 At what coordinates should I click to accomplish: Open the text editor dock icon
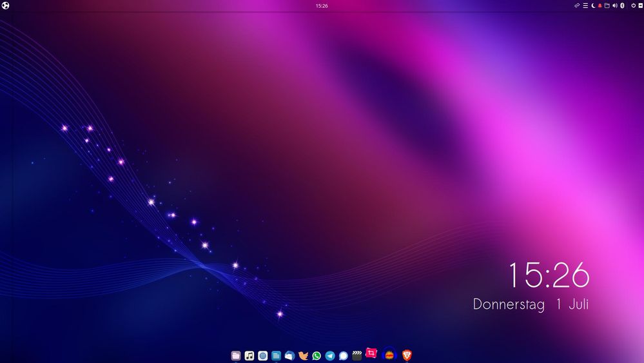[276, 355]
